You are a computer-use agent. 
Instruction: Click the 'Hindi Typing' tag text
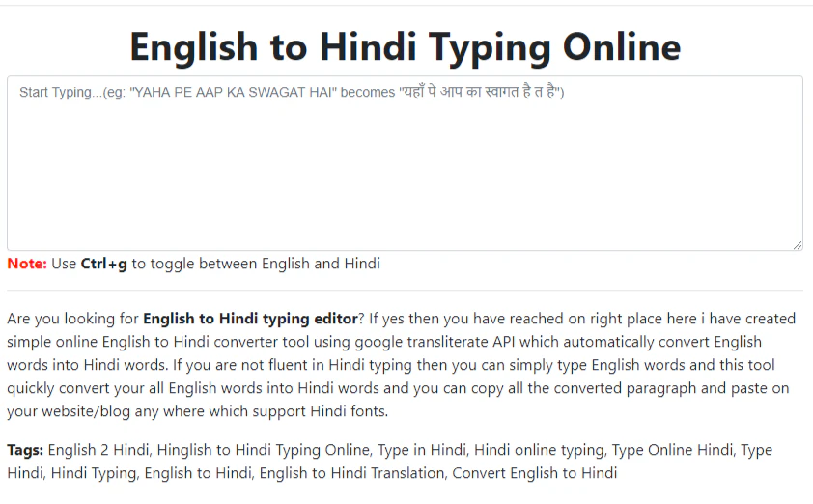[94, 473]
